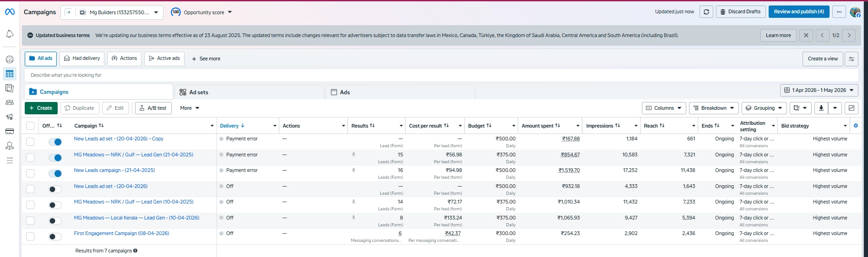Open the date range picker 1 Apr 2026 - 1 May 2026
This screenshot has height=257, width=868.
coord(819,90)
